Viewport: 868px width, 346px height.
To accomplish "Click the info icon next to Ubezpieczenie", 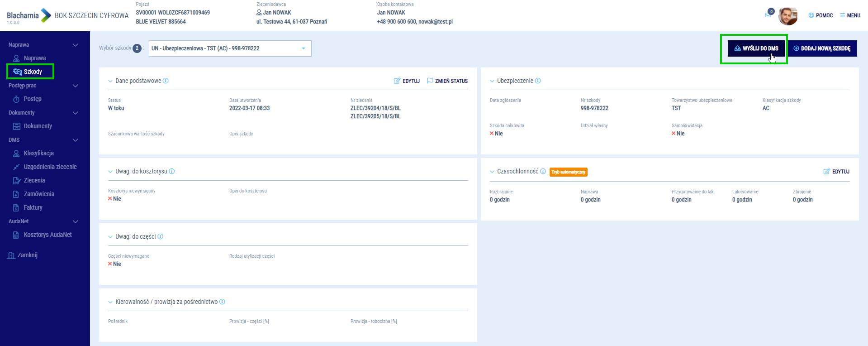I will (x=538, y=81).
